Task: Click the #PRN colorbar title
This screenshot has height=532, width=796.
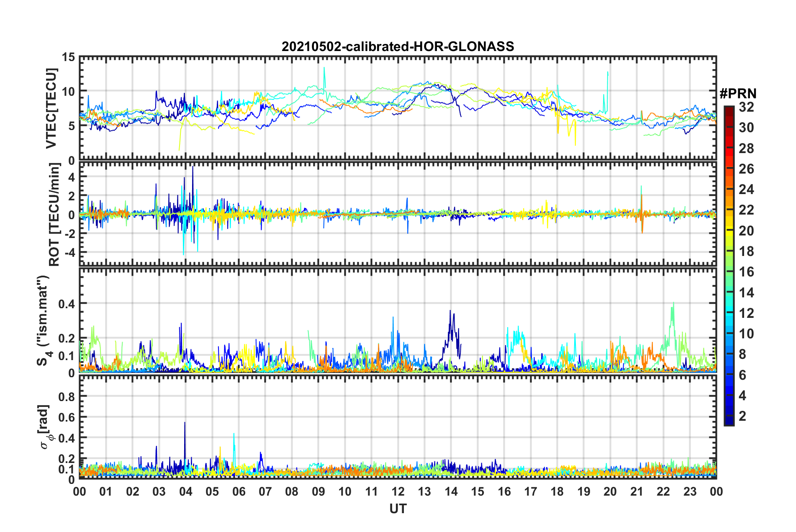Action: (738, 94)
